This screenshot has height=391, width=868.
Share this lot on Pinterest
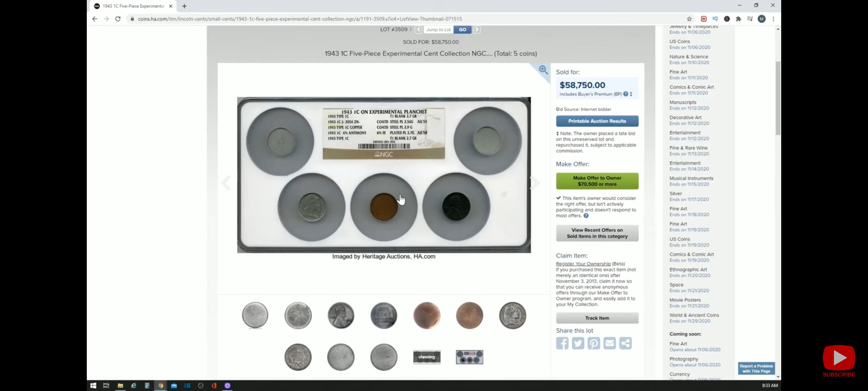click(x=594, y=343)
